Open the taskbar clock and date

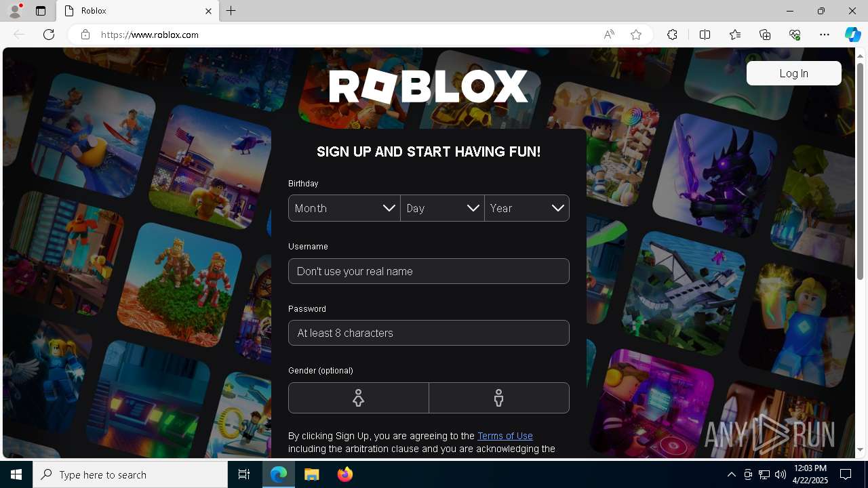(810, 474)
